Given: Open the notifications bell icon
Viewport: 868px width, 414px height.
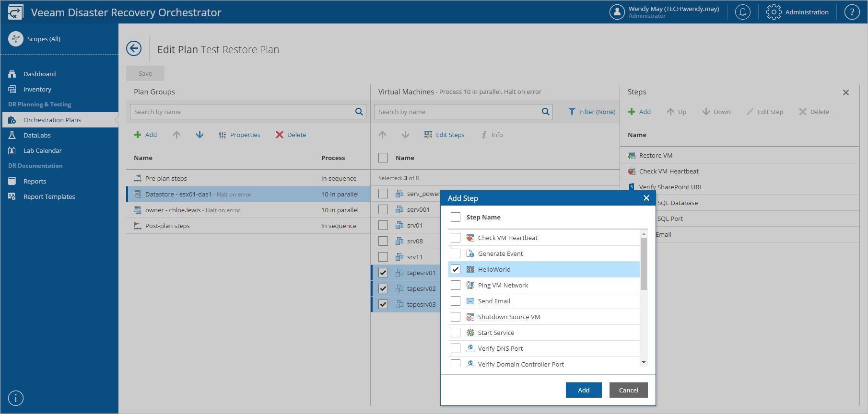Looking at the screenshot, I should 742,12.
